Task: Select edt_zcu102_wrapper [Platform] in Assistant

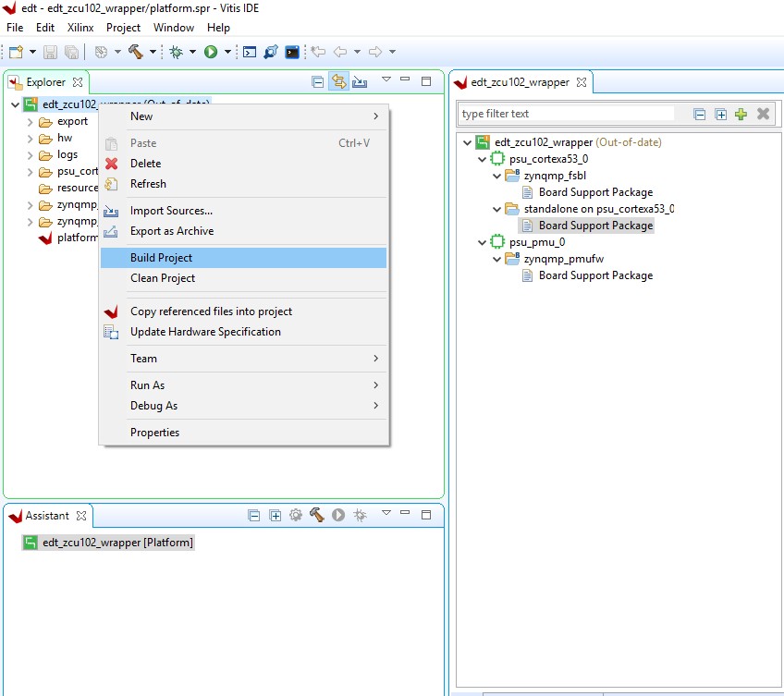Action: click(x=117, y=543)
